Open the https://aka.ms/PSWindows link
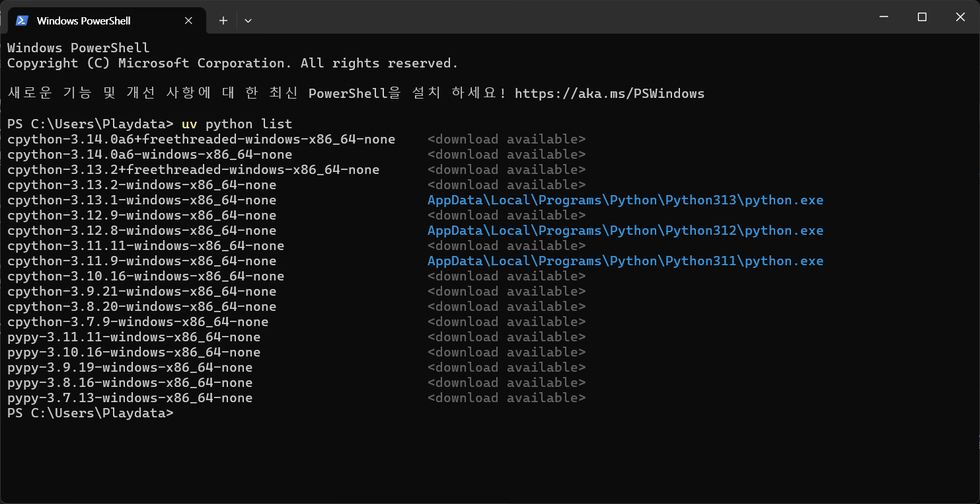 point(609,93)
